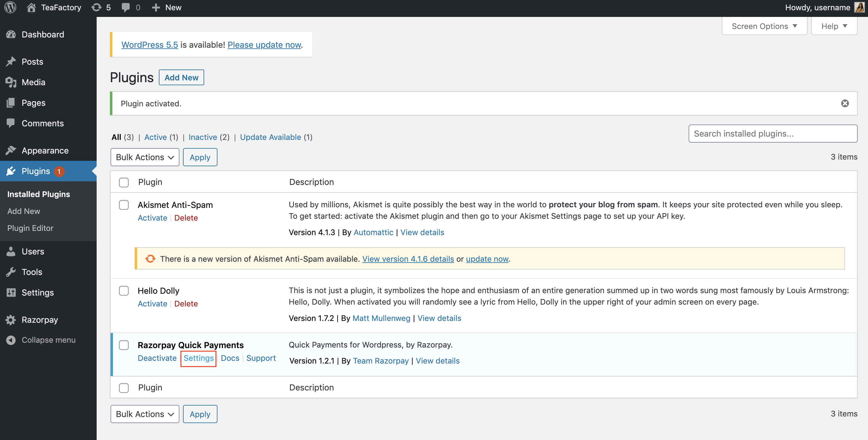
Task: Click the bottom Apply button
Action: 200,414
